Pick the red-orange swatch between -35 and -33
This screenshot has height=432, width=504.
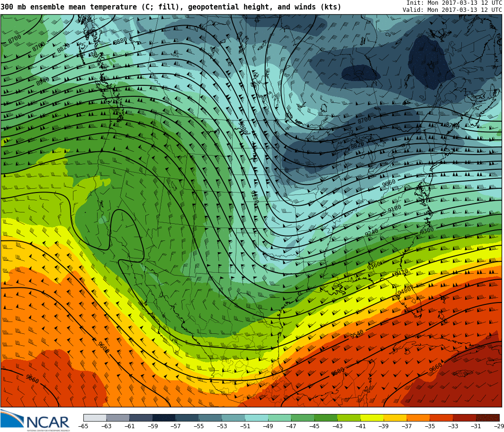pyautogui.click(x=442, y=417)
